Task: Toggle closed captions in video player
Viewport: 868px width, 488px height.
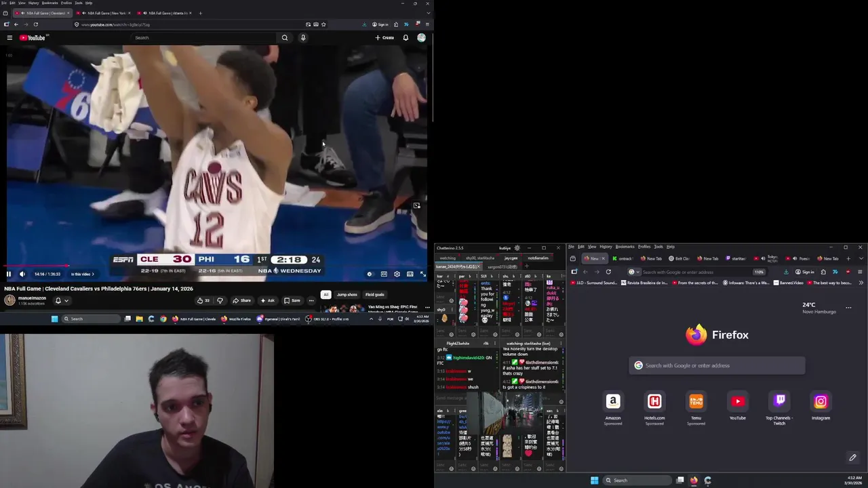Action: [x=384, y=274]
